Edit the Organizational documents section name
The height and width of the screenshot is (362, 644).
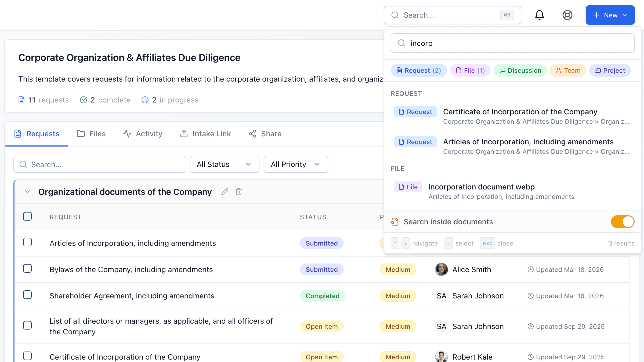[225, 192]
